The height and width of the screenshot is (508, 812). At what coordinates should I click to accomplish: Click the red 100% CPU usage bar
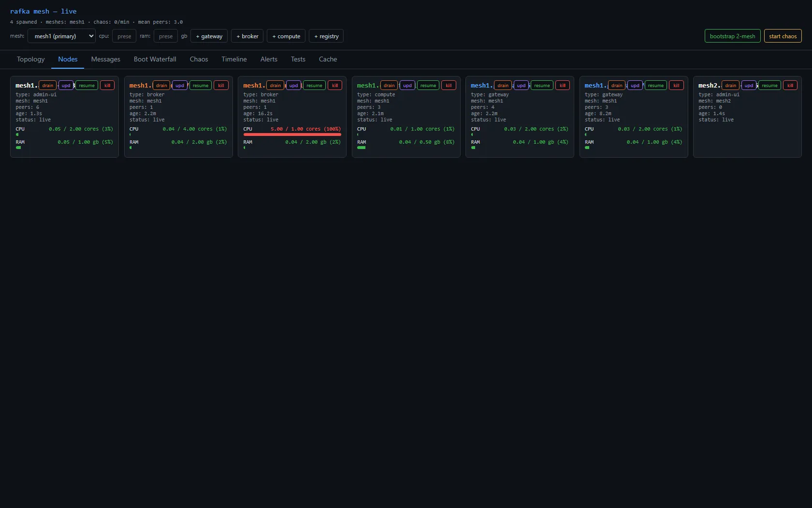pos(292,134)
